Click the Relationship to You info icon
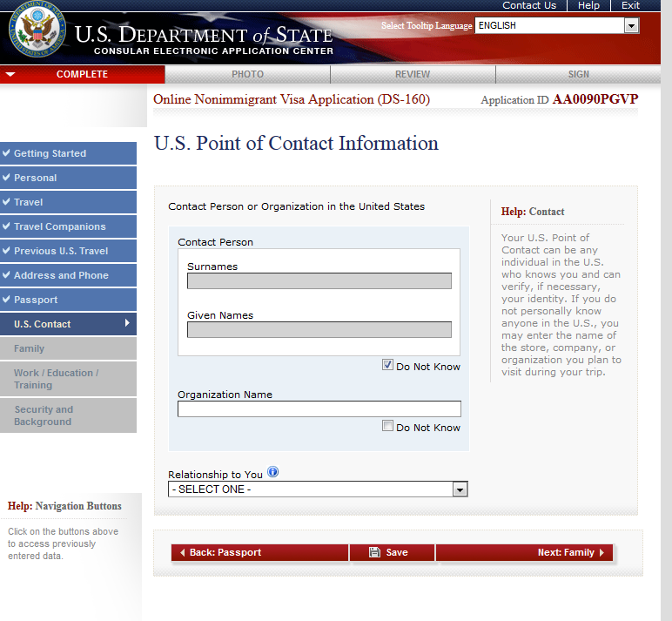The width and height of the screenshot is (672, 621). coord(272,472)
